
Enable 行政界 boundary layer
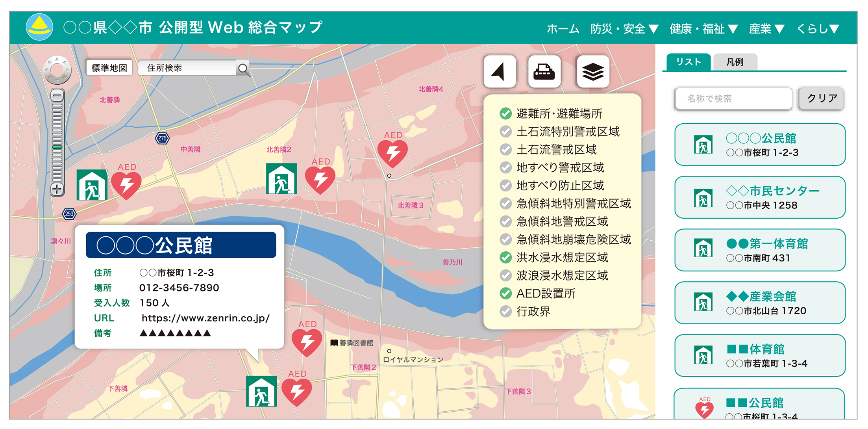click(x=505, y=312)
